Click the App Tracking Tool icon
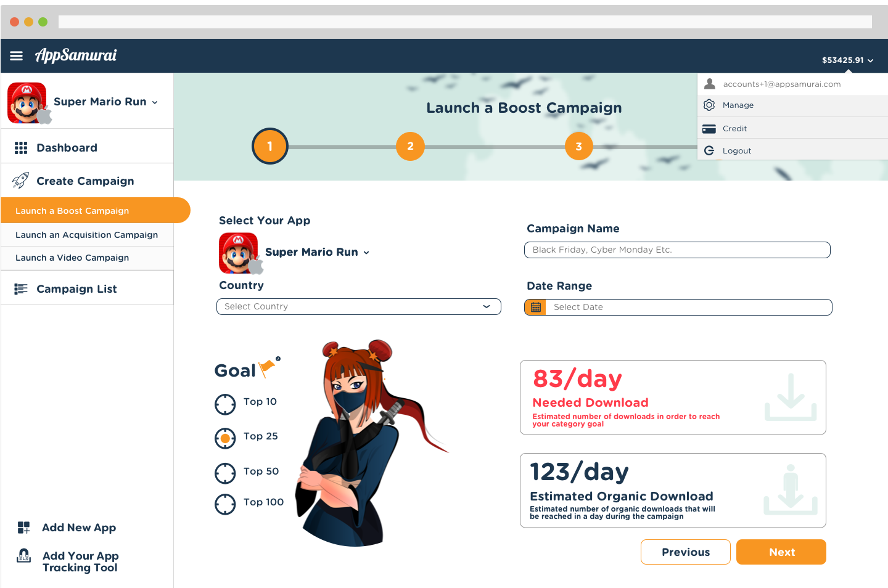This screenshot has height=588, width=888. (x=23, y=555)
